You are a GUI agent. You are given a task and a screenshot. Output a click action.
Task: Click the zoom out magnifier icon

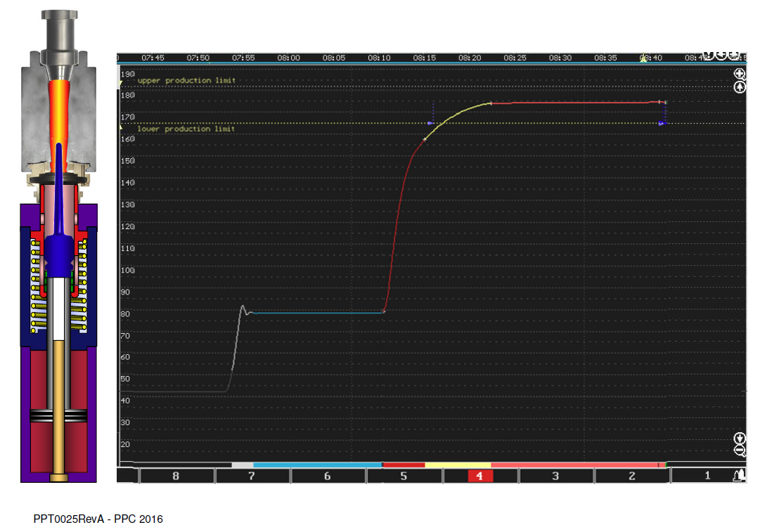point(739,450)
